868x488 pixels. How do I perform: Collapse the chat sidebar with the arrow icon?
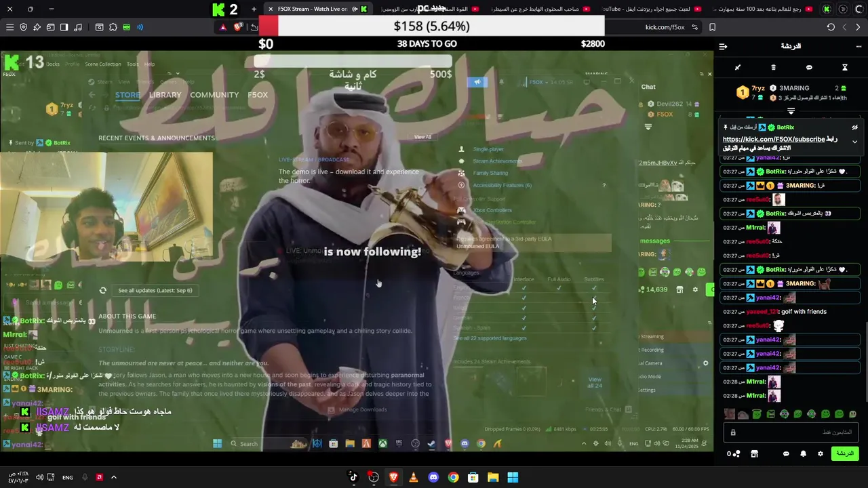pos(723,46)
